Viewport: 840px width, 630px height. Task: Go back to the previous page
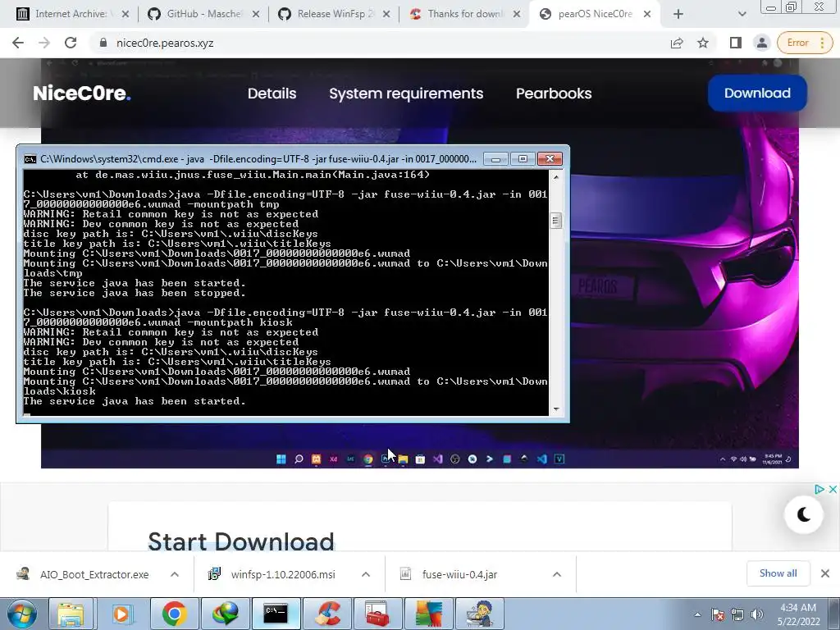coord(18,43)
